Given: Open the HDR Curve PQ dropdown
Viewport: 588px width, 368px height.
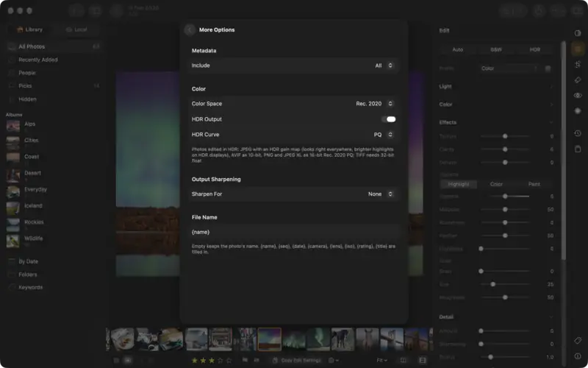Looking at the screenshot, I should coord(383,135).
